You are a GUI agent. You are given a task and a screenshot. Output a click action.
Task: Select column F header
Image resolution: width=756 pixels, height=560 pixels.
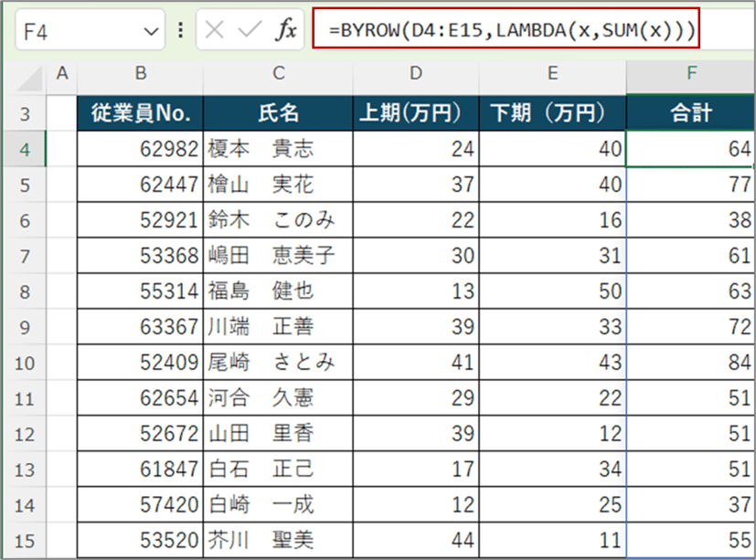(690, 73)
